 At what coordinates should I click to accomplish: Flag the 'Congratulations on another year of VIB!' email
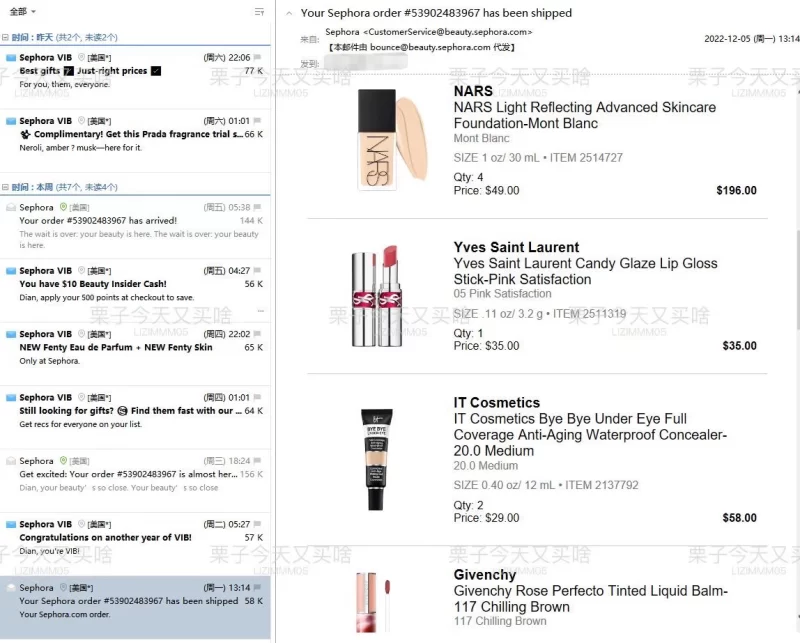(257, 524)
